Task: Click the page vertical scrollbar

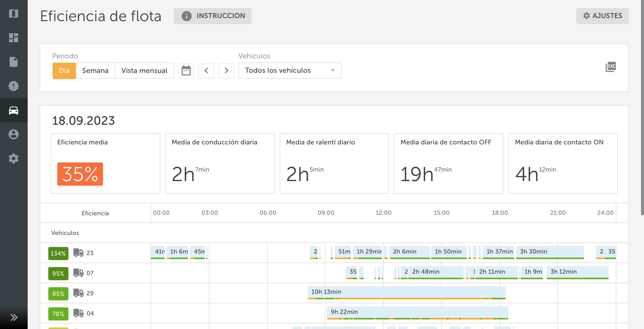Action: (x=642, y=108)
